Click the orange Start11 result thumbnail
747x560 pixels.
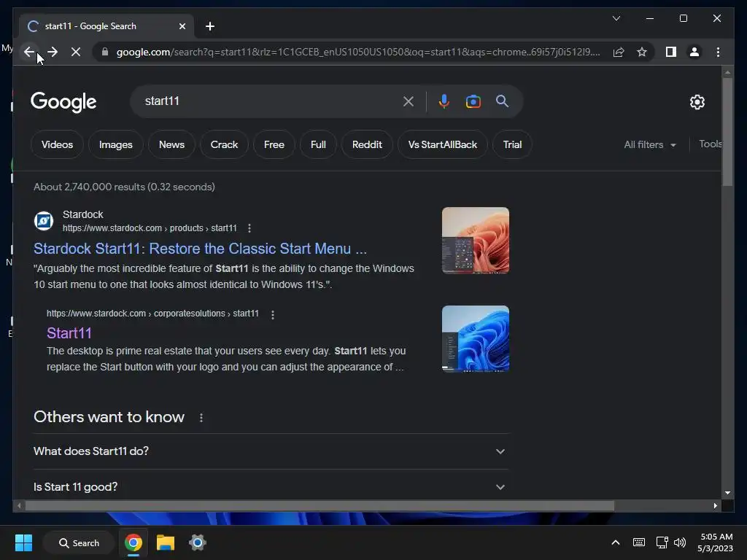(x=476, y=241)
